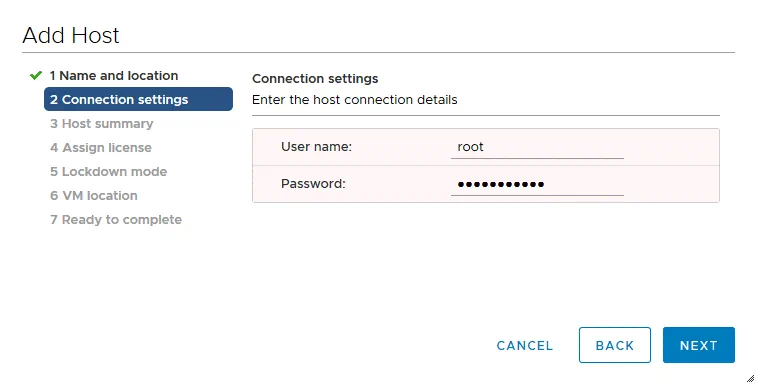Click the BACK button
Viewport: 757px width, 385px height.
point(615,345)
